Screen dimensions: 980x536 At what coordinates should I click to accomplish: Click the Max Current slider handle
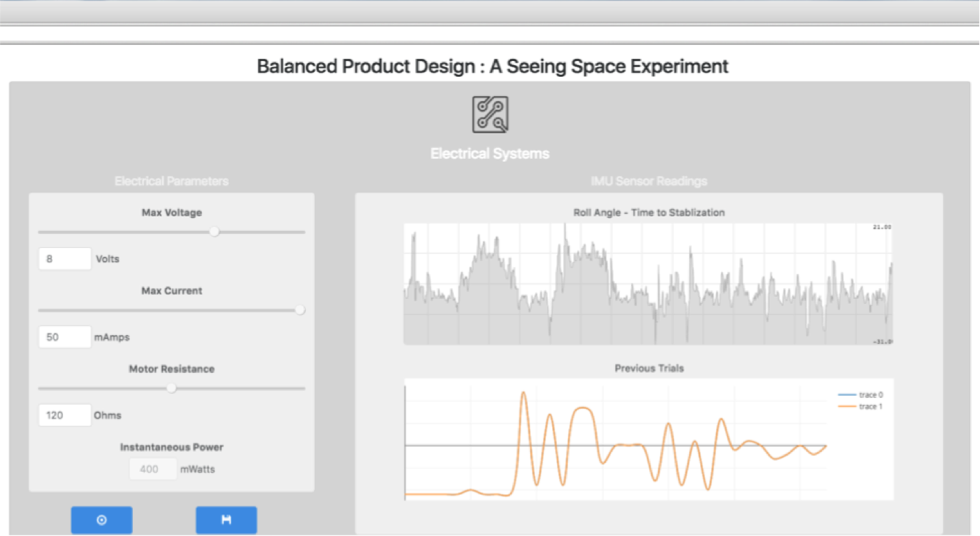300,310
